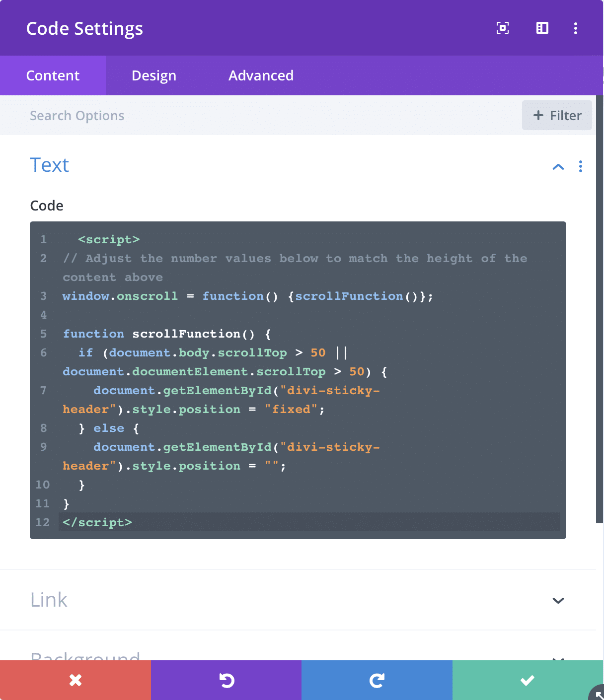Save changes with the green checkmark
The image size is (604, 700).
point(528,680)
